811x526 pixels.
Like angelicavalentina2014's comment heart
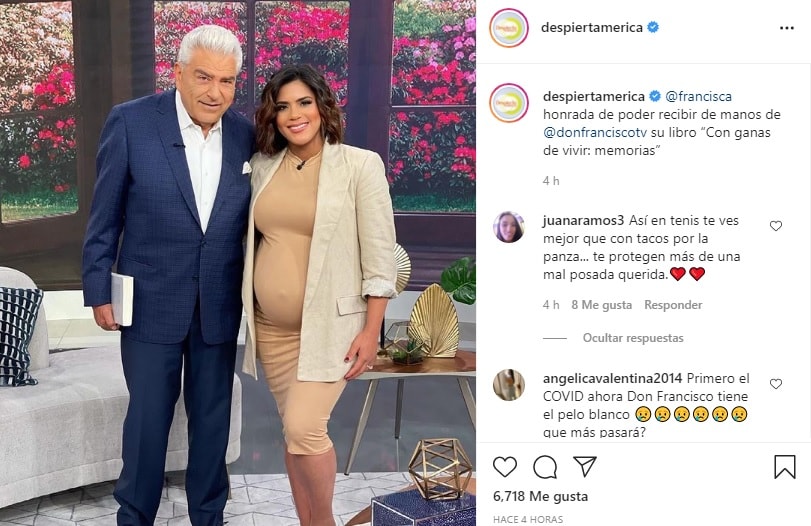click(775, 384)
